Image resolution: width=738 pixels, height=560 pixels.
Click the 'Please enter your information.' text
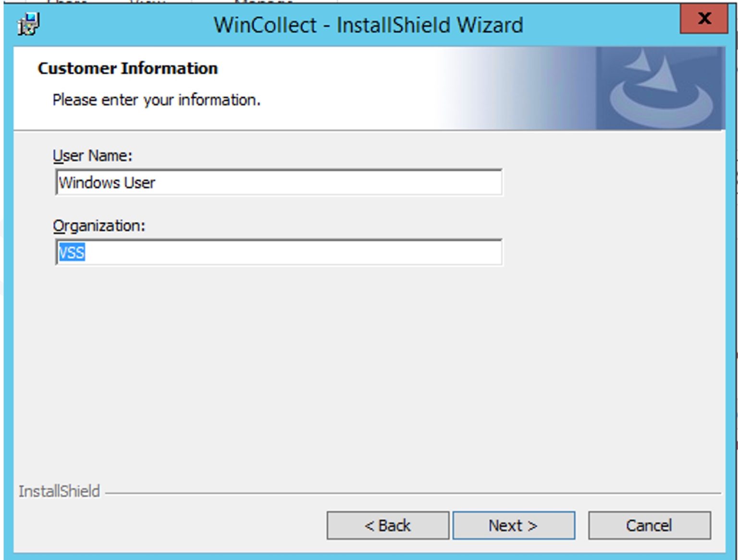(x=157, y=100)
